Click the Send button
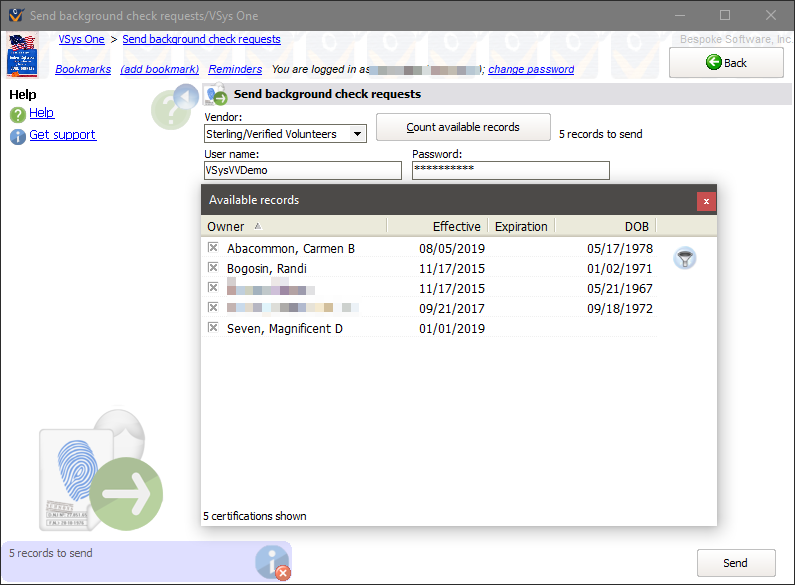 point(735,563)
